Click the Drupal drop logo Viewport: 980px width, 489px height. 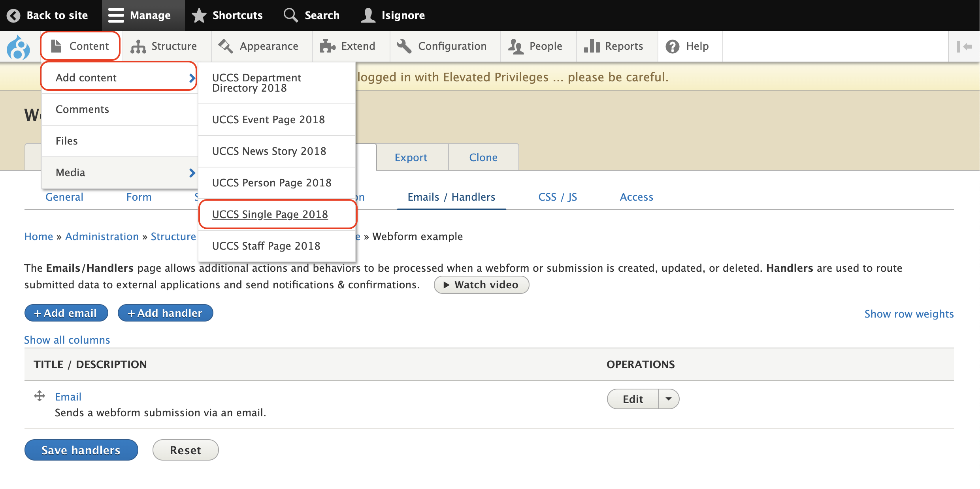[18, 47]
